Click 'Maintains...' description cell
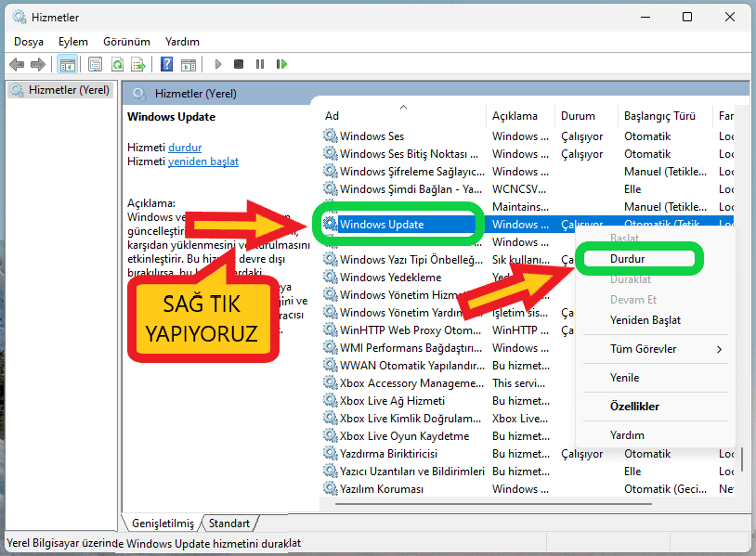756x556 pixels. pos(520,207)
